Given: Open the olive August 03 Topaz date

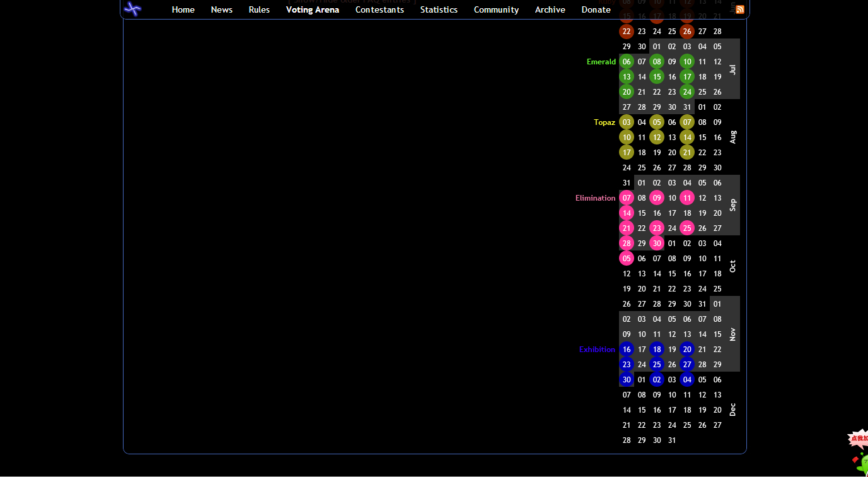Looking at the screenshot, I should pos(627,122).
